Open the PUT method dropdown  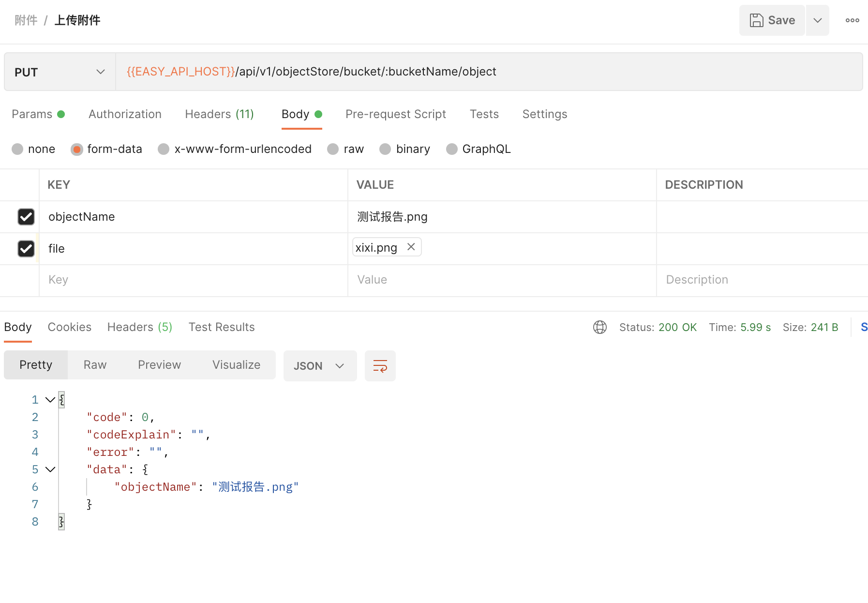60,72
